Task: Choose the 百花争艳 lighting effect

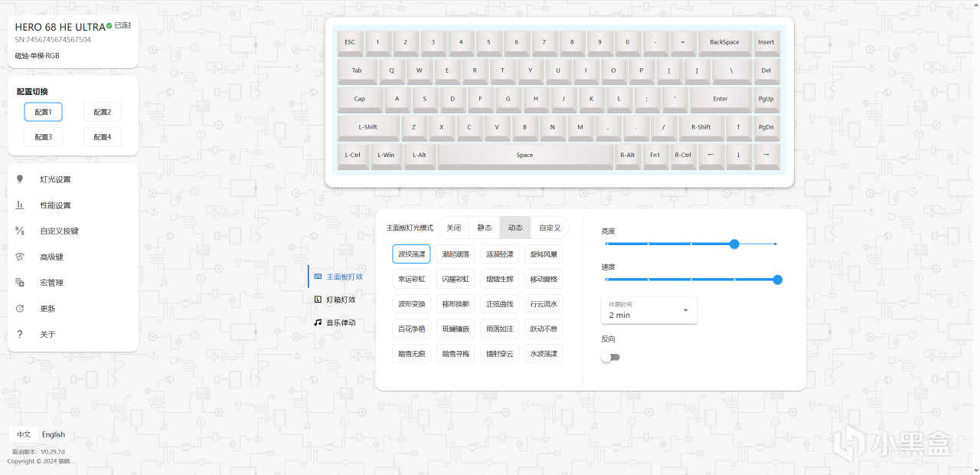Action: point(412,329)
